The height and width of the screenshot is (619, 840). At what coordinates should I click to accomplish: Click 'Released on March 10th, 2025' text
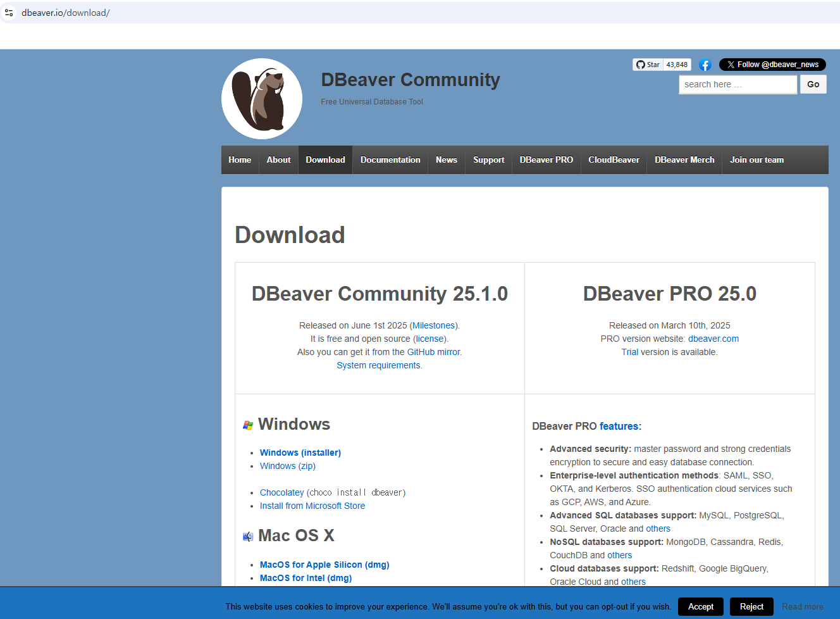[670, 325]
